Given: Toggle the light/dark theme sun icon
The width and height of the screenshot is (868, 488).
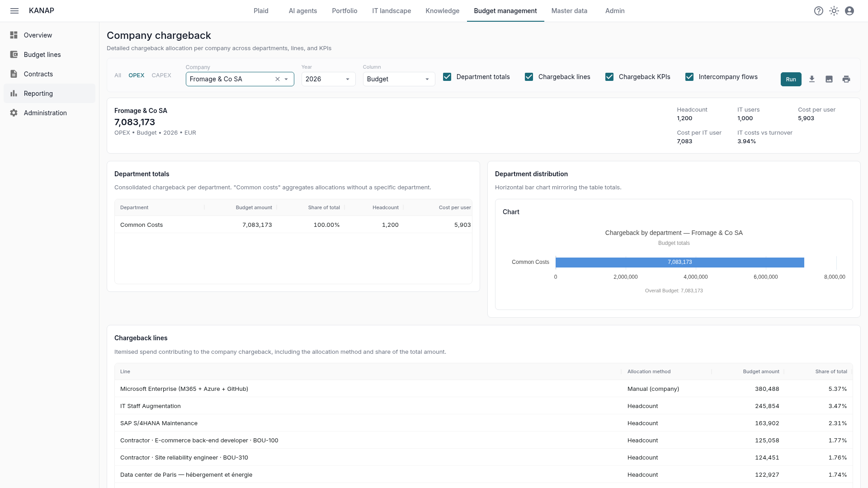Looking at the screenshot, I should click(834, 11).
